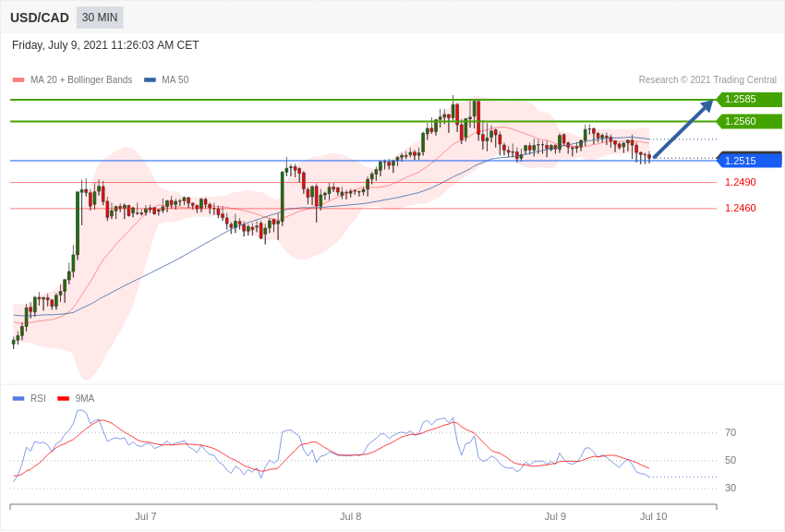785x532 pixels.
Task: Click the 1.2515 pivot price tag
Action: pyautogui.click(x=749, y=160)
